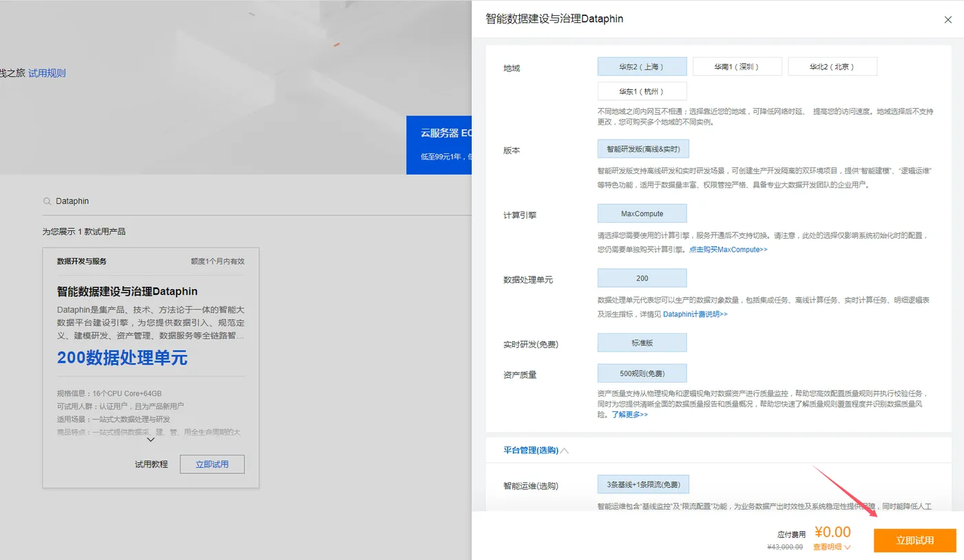Select region 华东2(上海)
The width and height of the screenshot is (964, 560).
642,66
